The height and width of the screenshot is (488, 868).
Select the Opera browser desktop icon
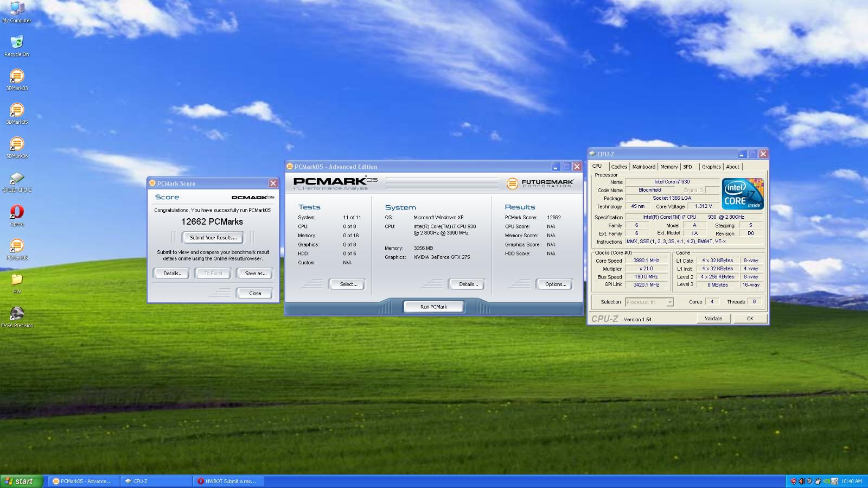point(17,215)
